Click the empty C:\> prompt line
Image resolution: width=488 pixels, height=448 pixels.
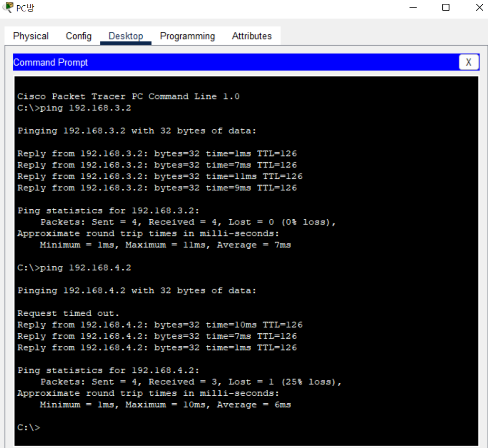tap(29, 428)
